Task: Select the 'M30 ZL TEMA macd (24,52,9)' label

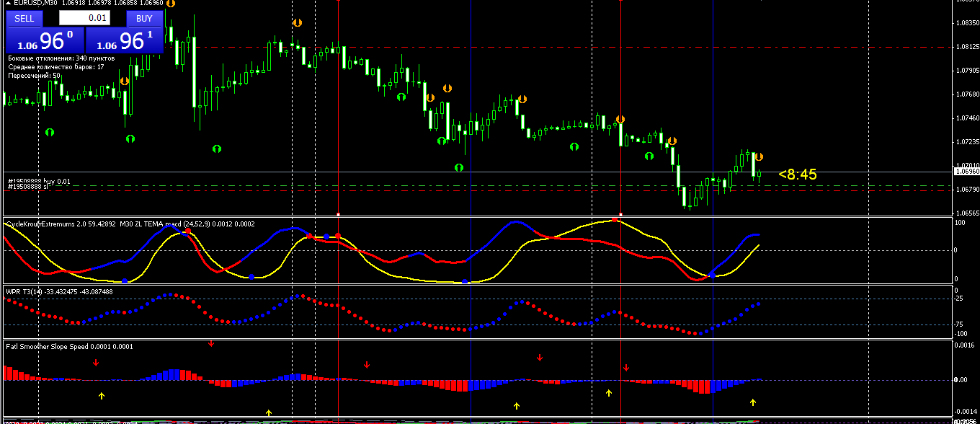Action: pyautogui.click(x=166, y=224)
